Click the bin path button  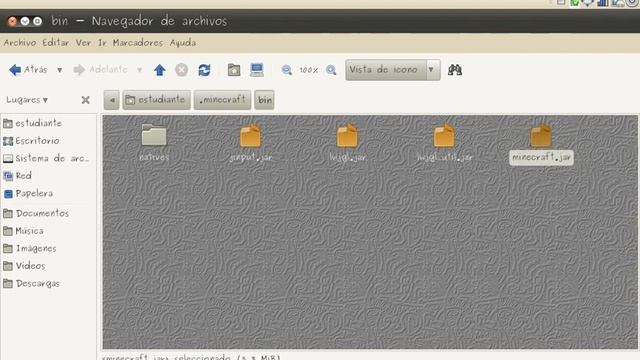264,100
